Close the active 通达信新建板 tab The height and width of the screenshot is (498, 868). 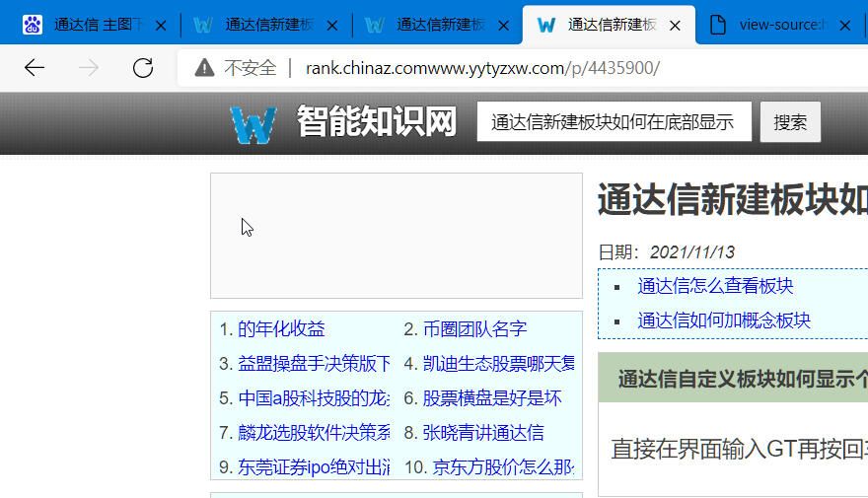[676, 26]
